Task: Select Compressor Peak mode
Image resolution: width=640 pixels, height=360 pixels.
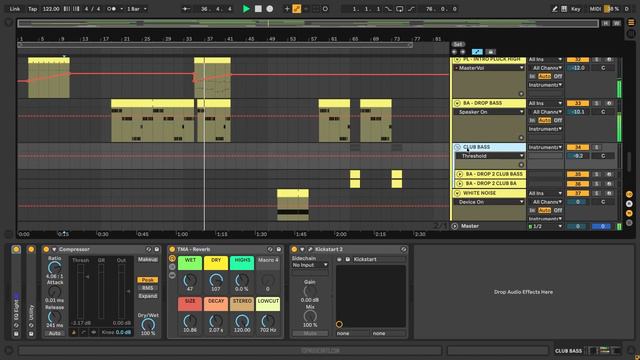Action: point(148,280)
